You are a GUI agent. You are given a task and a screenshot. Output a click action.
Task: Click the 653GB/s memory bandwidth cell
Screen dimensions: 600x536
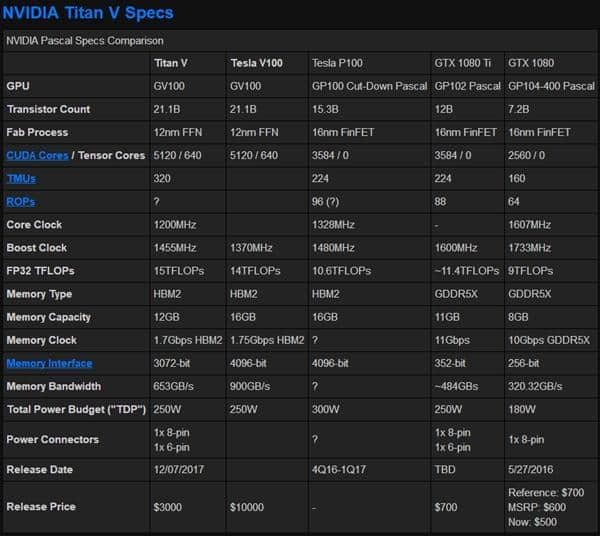point(173,386)
